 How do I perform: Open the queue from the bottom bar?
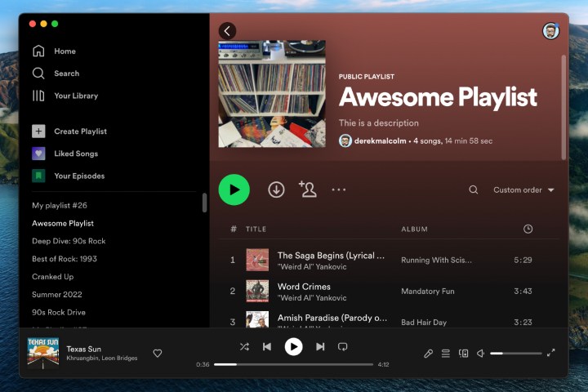446,353
